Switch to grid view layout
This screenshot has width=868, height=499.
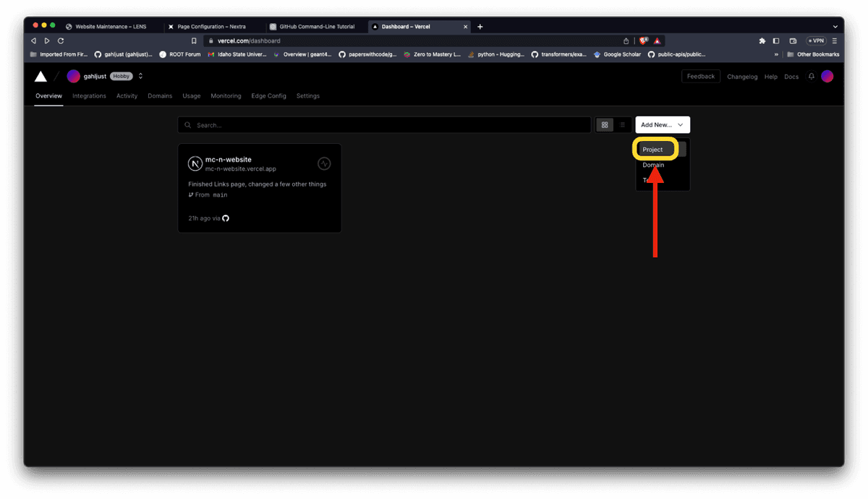(605, 125)
